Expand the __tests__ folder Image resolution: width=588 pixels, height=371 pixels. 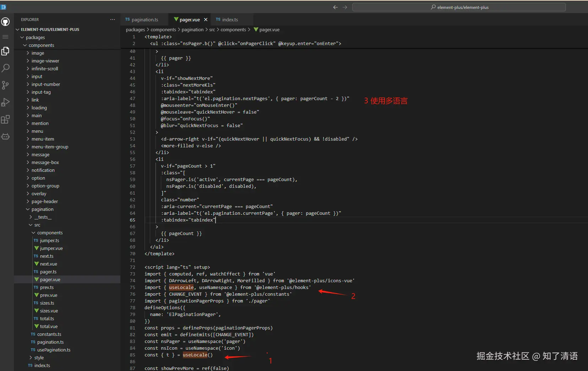click(x=43, y=217)
